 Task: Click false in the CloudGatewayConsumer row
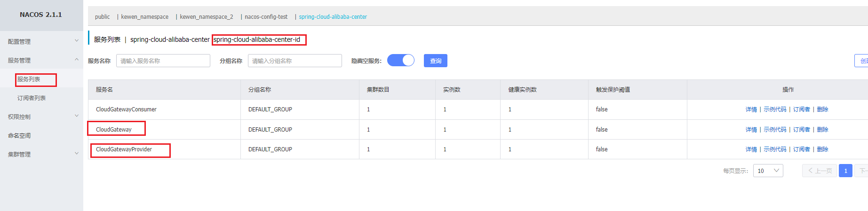coord(602,109)
